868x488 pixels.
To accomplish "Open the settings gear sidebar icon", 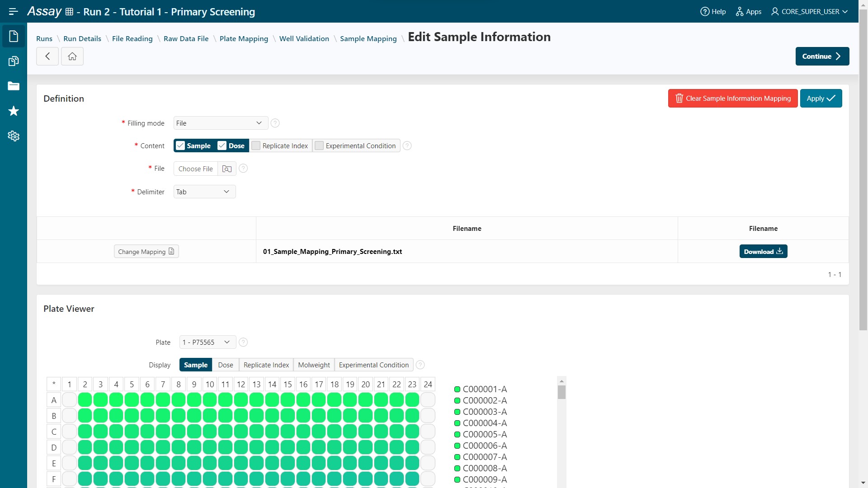I will coord(14,136).
